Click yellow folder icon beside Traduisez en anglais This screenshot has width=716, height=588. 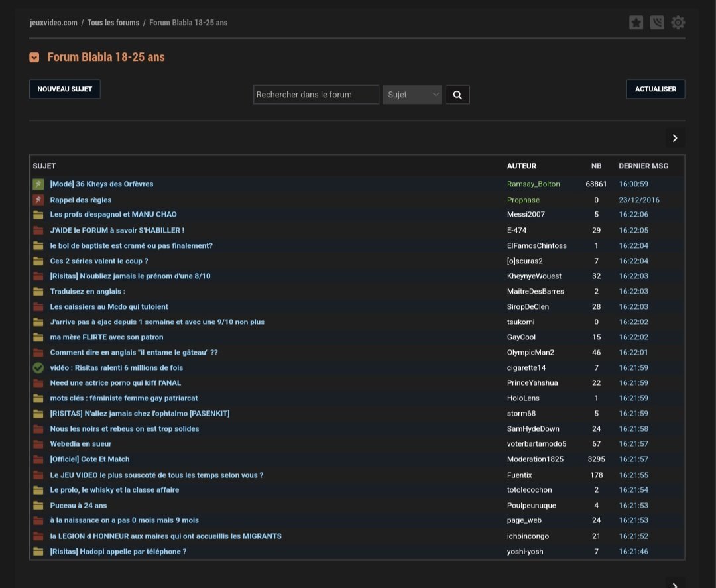(38, 292)
